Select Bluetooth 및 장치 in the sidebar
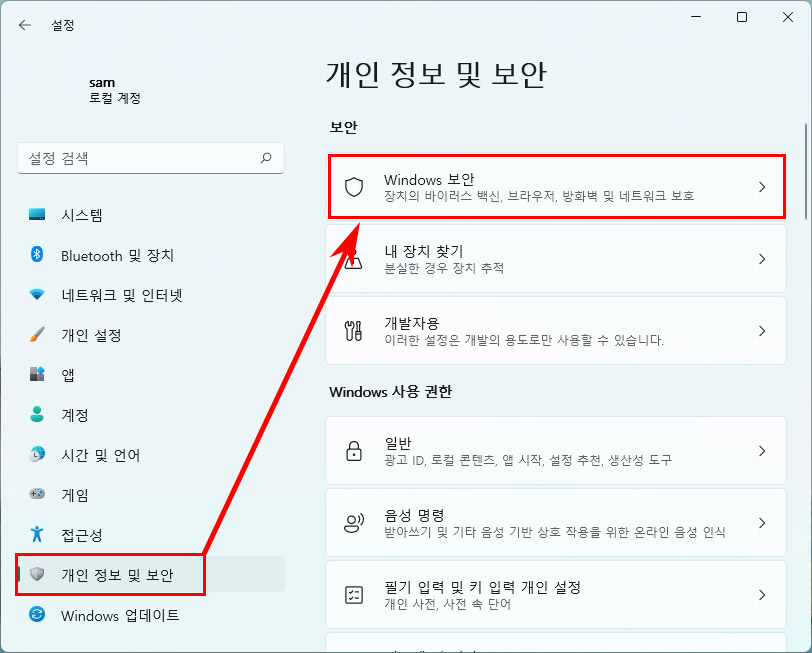Viewport: 812px width, 653px height. pos(151,254)
